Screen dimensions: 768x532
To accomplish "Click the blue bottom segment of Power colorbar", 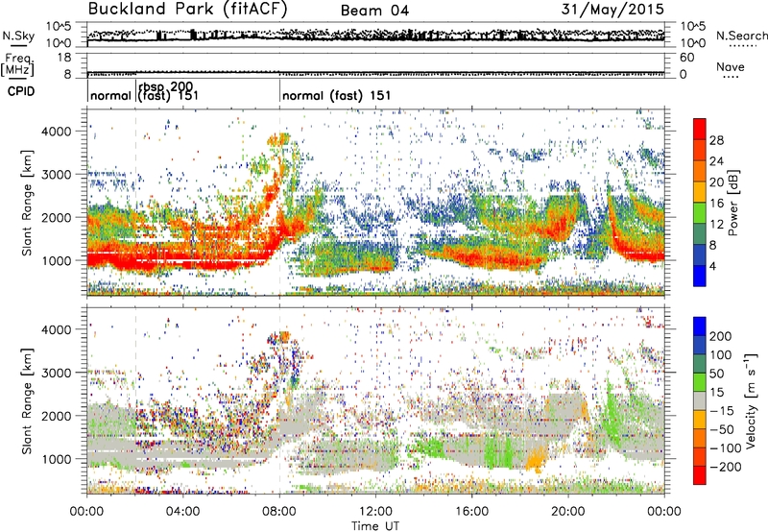I will (700, 276).
